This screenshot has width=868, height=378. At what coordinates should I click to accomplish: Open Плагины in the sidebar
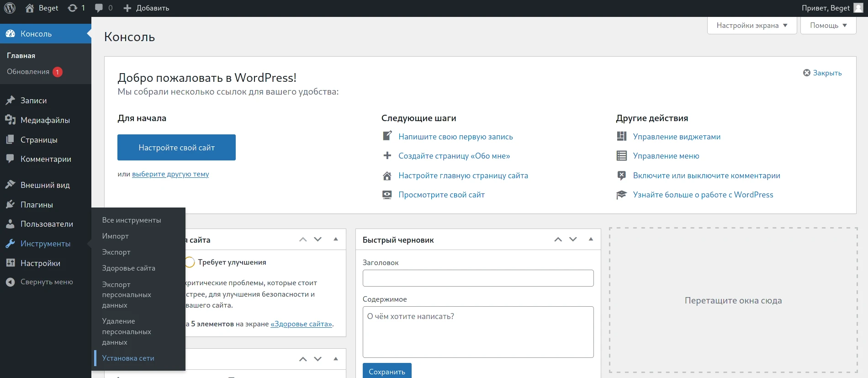[37, 205]
